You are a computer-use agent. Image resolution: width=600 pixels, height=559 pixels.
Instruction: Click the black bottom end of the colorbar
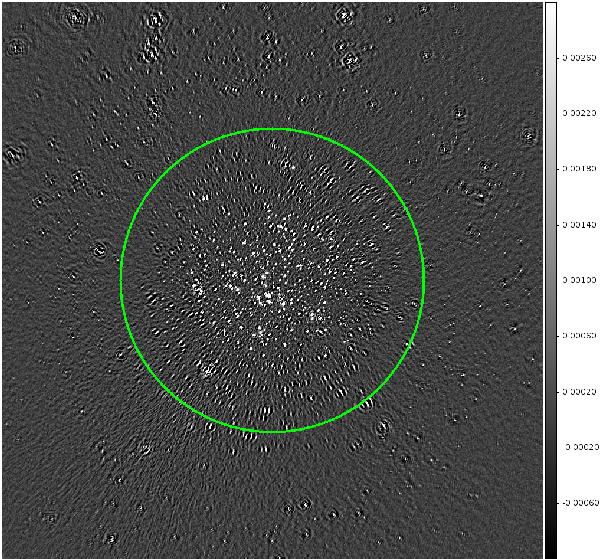tap(550, 552)
